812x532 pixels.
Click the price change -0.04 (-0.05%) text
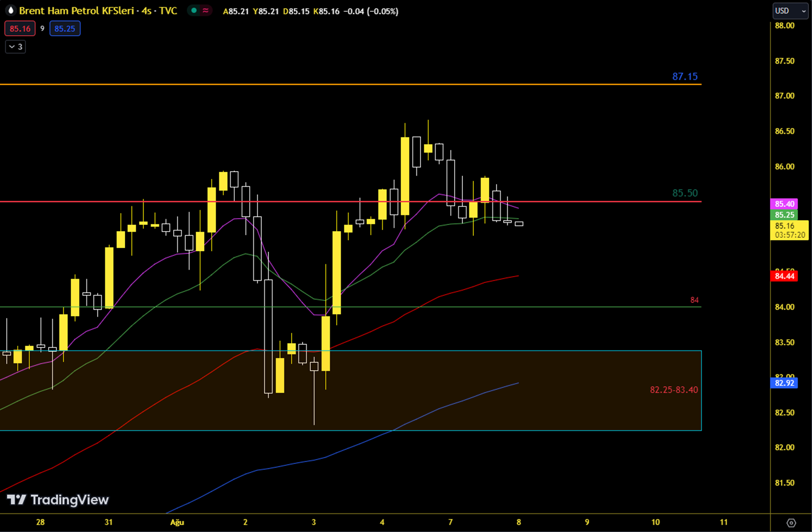(x=371, y=11)
